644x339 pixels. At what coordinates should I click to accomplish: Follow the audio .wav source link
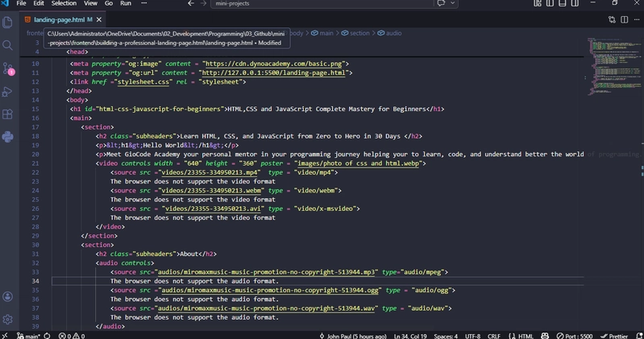[267, 308]
